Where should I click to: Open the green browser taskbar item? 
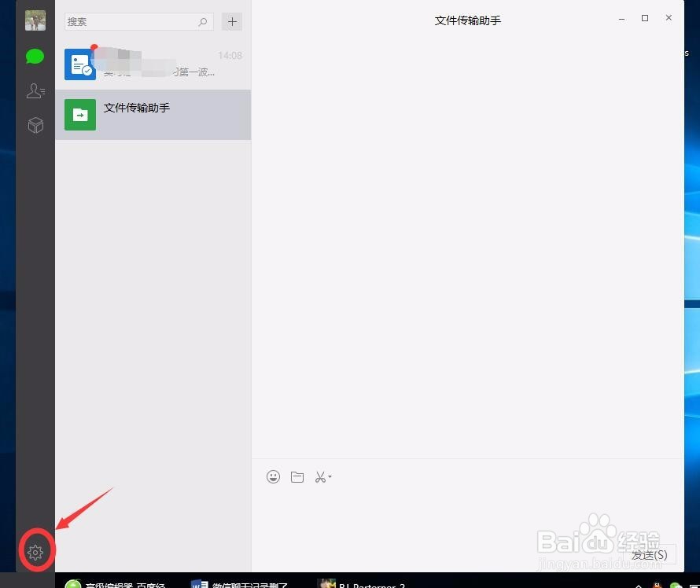click(x=115, y=583)
